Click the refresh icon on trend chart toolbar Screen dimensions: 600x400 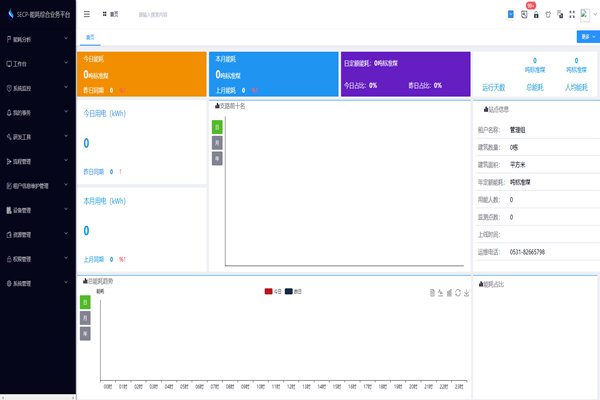[458, 292]
